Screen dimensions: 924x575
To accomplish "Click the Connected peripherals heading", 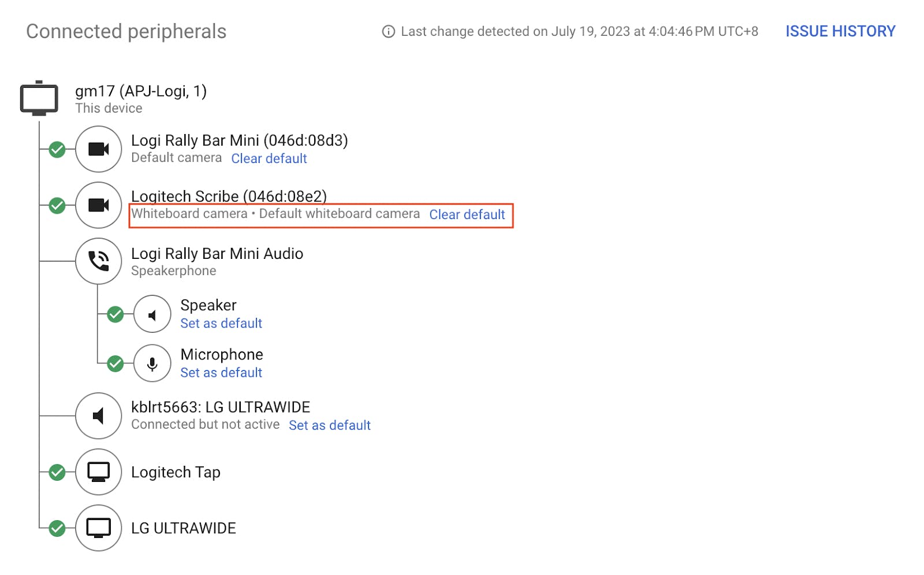I will (126, 31).
